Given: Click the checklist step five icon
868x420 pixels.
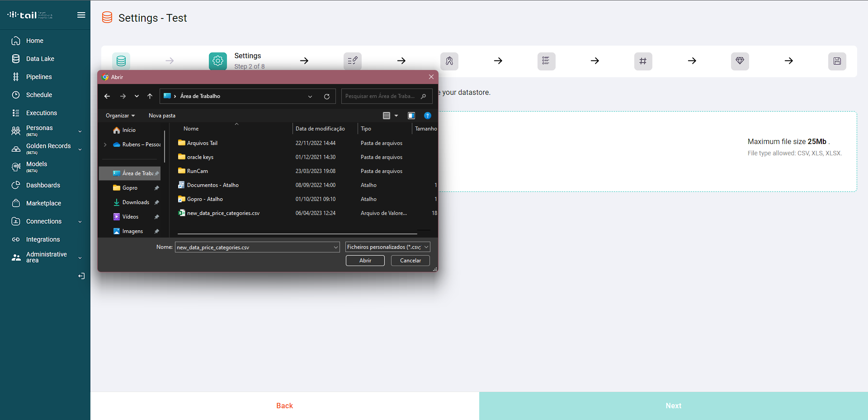Looking at the screenshot, I should (546, 61).
